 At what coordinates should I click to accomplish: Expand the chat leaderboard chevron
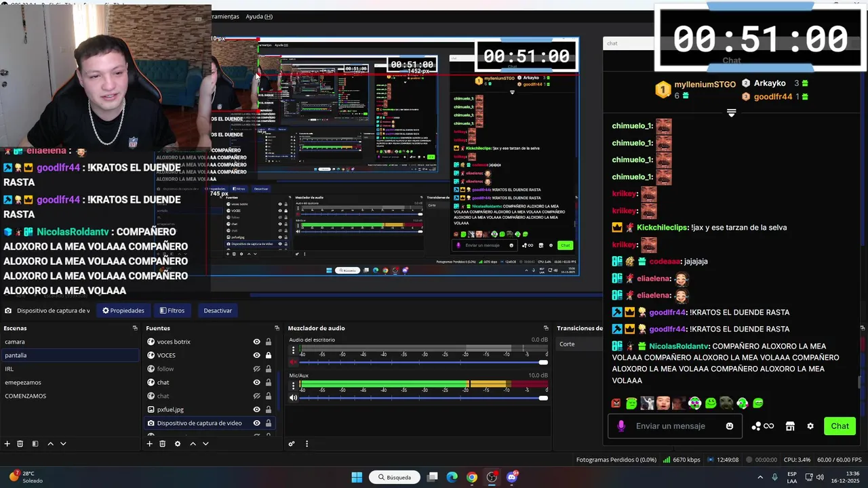[731, 113]
